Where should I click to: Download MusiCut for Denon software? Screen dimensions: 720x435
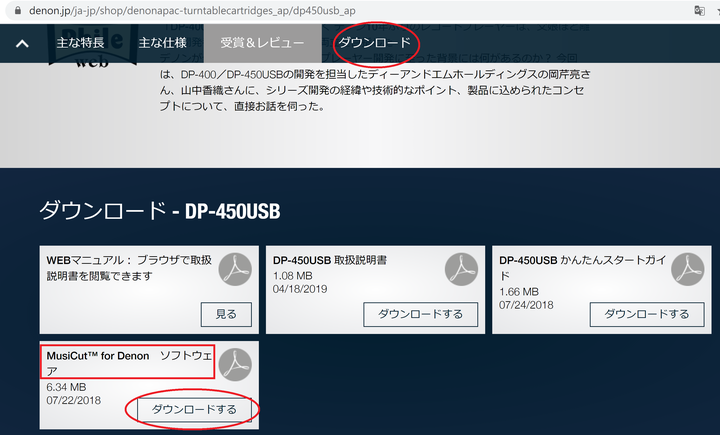[x=194, y=409]
